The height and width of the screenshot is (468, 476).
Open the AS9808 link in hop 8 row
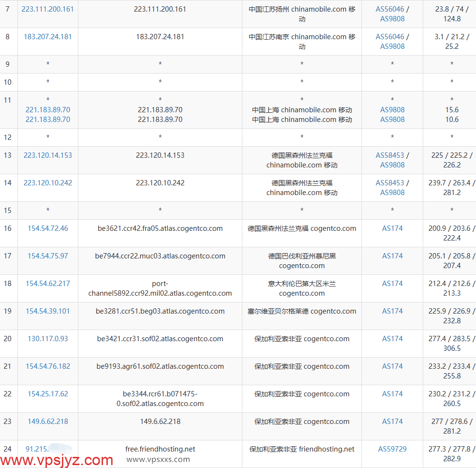coord(392,46)
